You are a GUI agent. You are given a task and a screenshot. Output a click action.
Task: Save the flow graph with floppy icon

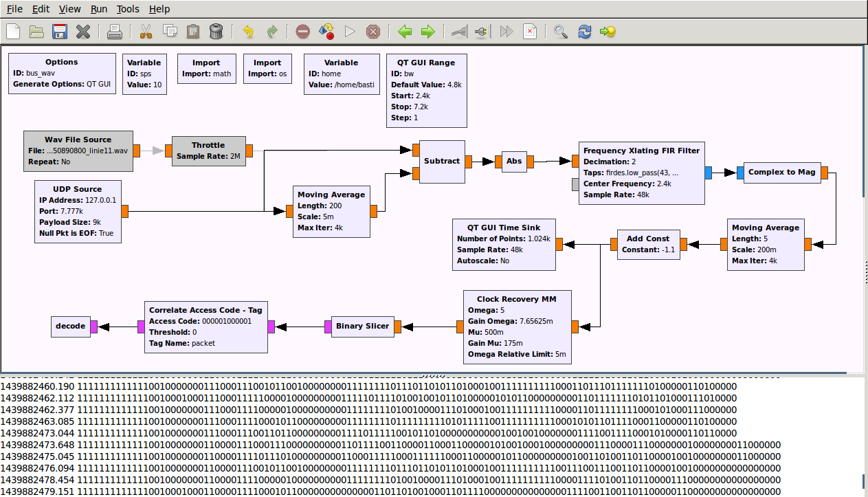click(60, 32)
